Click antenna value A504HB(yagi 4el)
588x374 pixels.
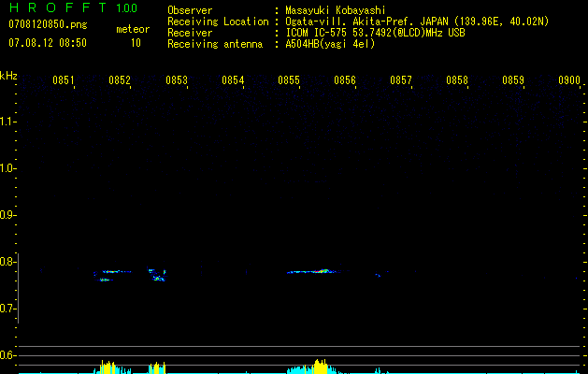pyautogui.click(x=330, y=44)
